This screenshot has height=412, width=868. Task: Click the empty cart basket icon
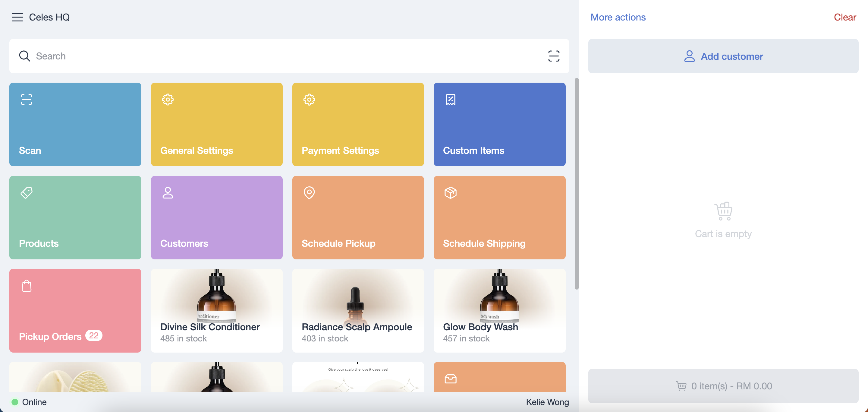723,211
